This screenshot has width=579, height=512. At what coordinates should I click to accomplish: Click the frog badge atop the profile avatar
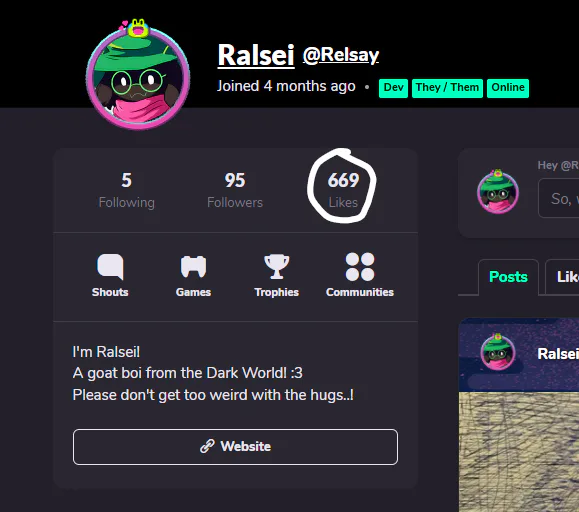(137, 28)
